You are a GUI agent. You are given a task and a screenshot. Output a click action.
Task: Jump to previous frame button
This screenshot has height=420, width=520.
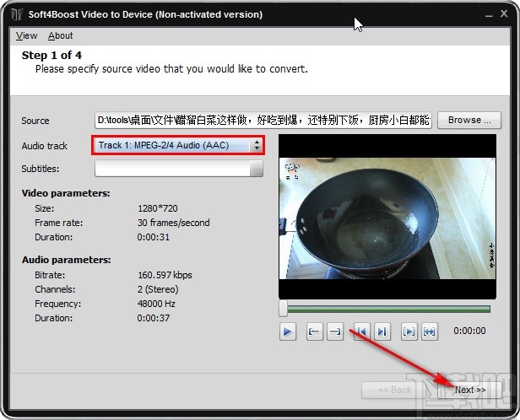362,331
